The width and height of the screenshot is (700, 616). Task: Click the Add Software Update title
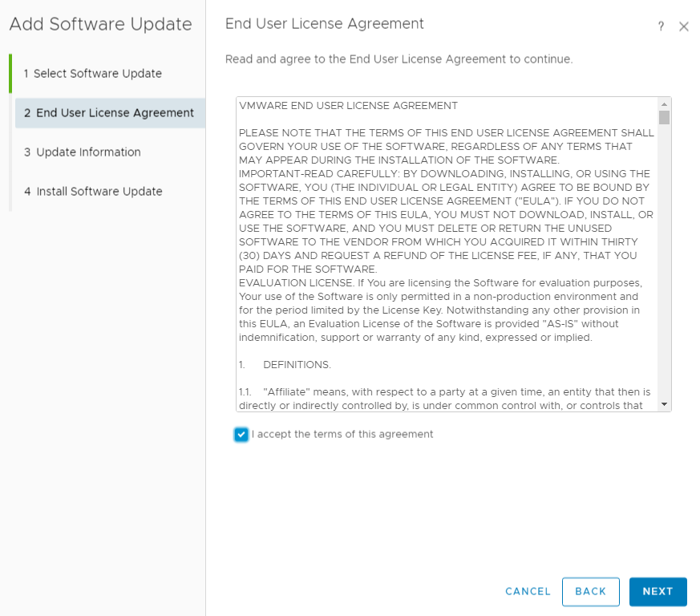pos(100,24)
